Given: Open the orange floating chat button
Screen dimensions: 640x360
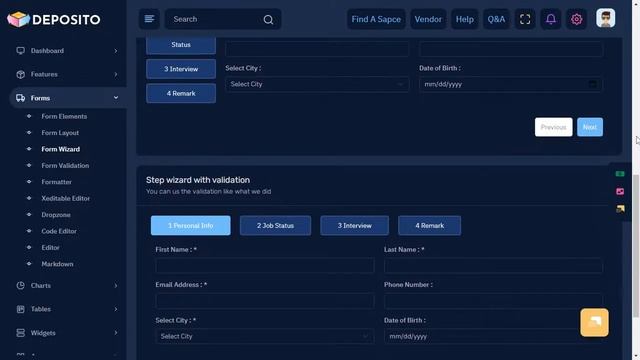Looking at the screenshot, I should [594, 322].
